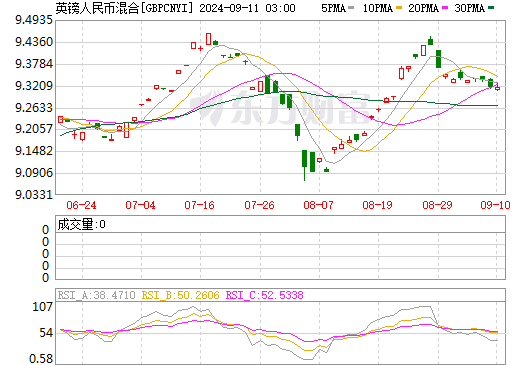Click the 08-19 date axis label
Image resolution: width=520 pixels, height=365 pixels.
377,205
